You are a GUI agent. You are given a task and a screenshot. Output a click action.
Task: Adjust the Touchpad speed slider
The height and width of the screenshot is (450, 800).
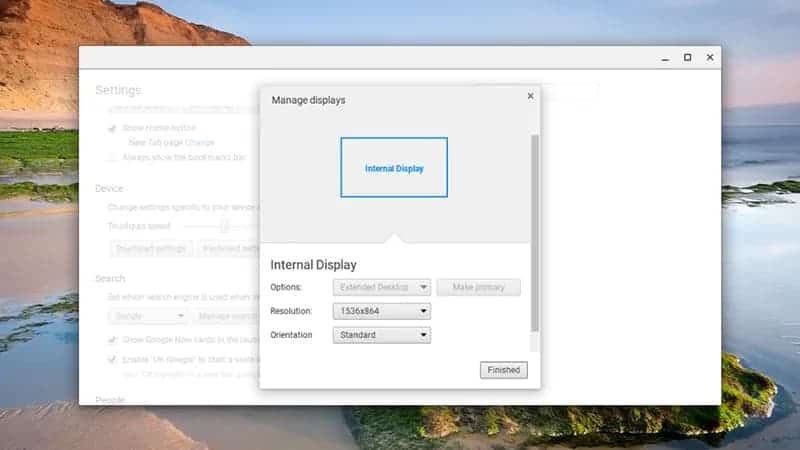click(224, 226)
